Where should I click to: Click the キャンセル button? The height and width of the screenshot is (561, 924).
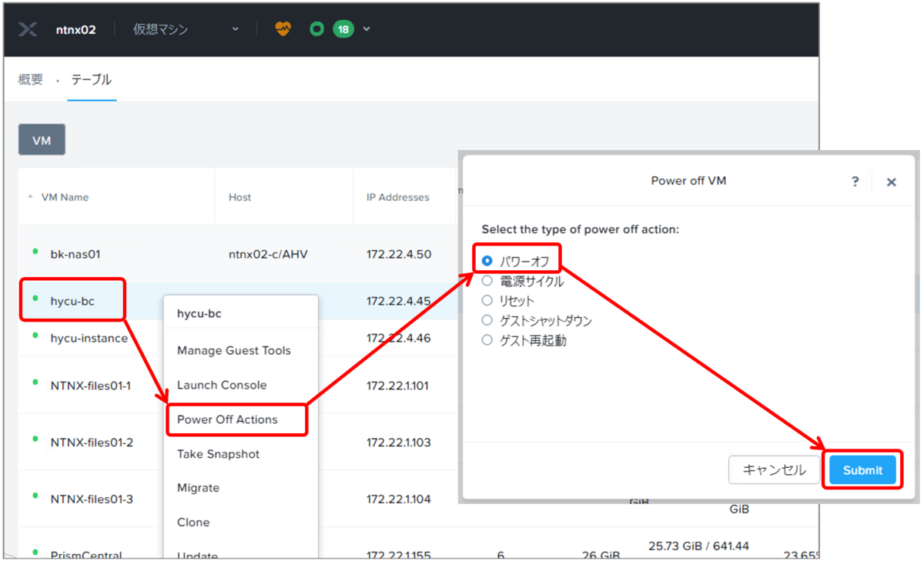[x=774, y=469]
